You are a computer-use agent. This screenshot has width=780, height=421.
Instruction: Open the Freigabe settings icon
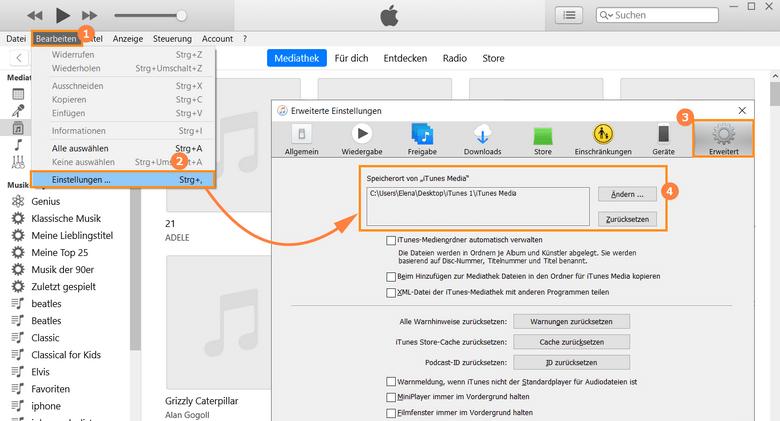click(x=422, y=139)
